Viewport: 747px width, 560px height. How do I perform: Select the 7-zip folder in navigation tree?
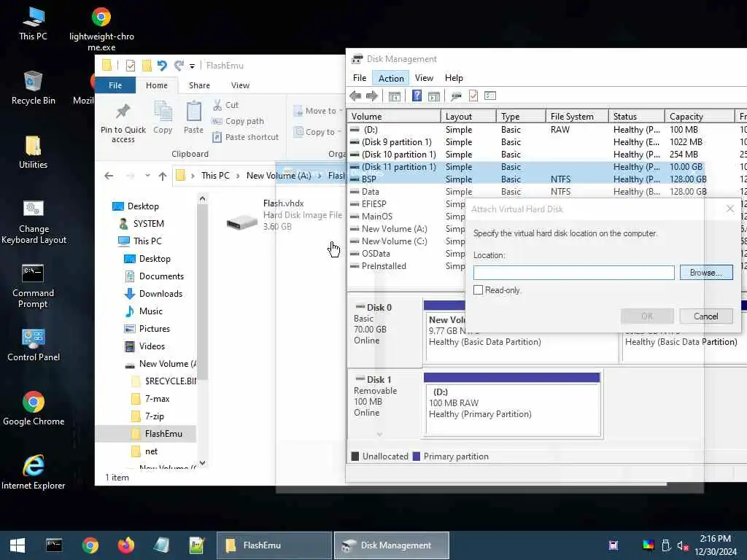tap(155, 416)
